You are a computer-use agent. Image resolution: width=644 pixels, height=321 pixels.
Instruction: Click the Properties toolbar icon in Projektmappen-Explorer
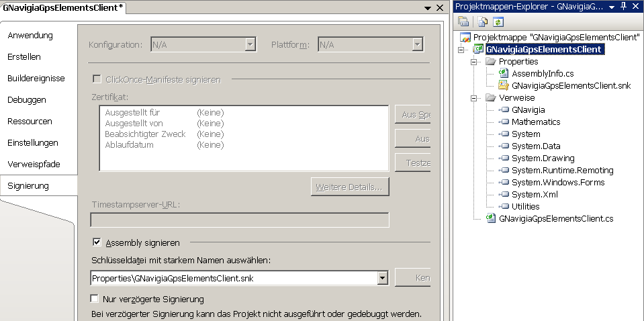463,21
